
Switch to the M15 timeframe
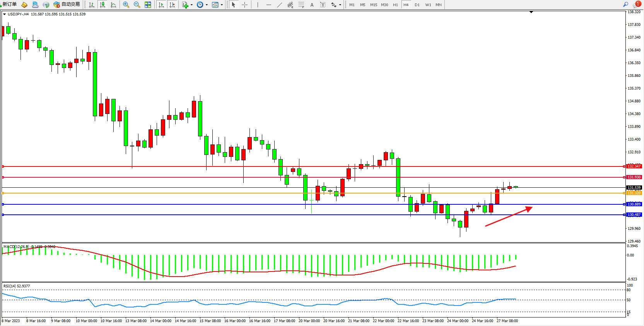pos(373,5)
